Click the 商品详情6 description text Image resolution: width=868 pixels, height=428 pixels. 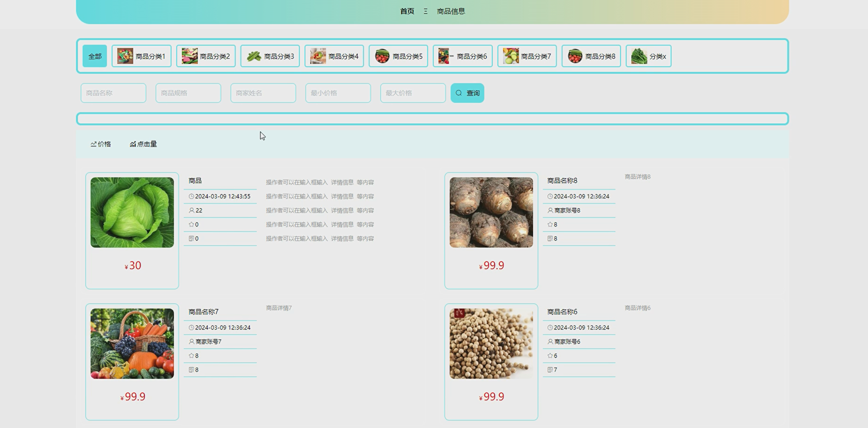(637, 308)
